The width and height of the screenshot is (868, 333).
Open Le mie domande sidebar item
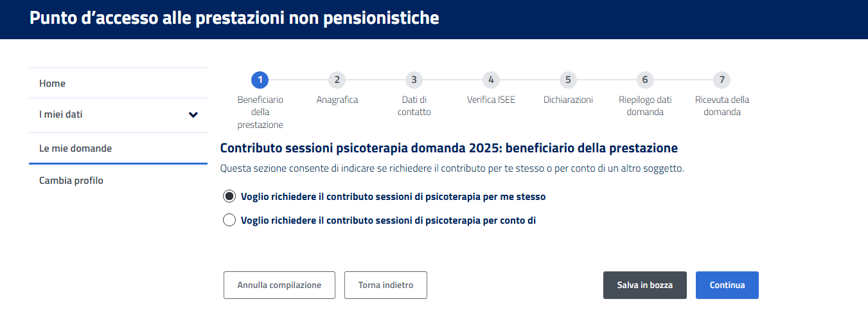pyautogui.click(x=75, y=148)
